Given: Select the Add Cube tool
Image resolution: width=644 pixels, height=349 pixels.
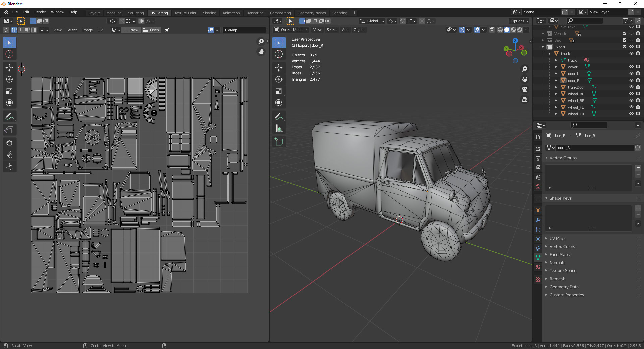Looking at the screenshot, I should pos(279,142).
